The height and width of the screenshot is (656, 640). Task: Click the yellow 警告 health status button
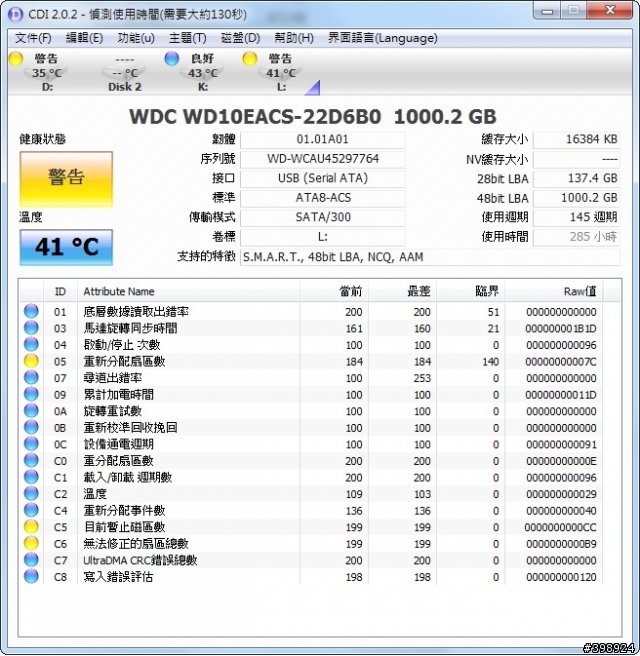(66, 179)
